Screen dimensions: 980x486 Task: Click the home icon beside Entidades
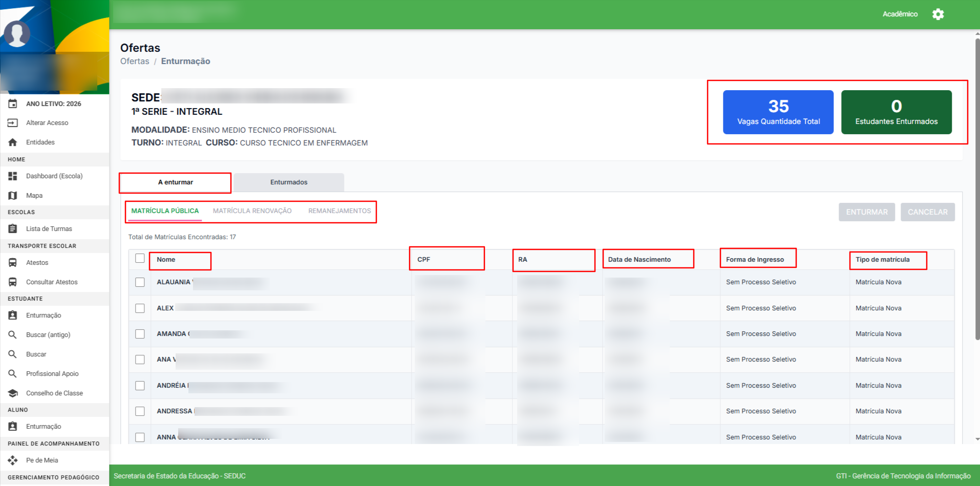[13, 142]
